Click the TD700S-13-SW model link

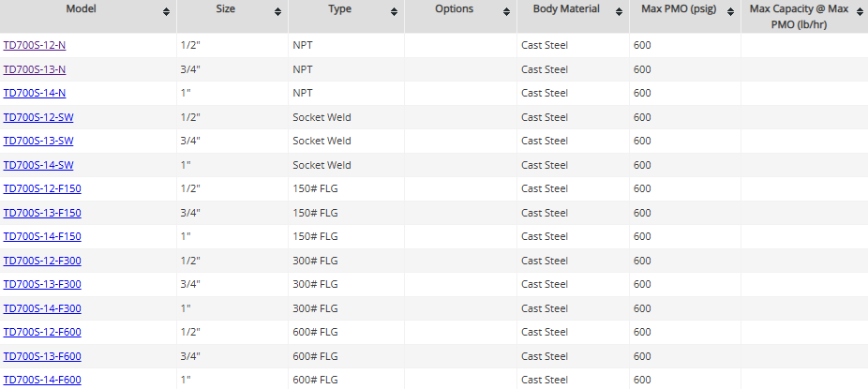tap(38, 141)
